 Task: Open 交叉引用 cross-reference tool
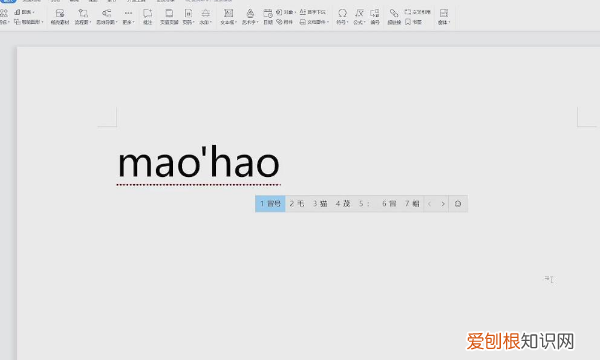pos(417,12)
